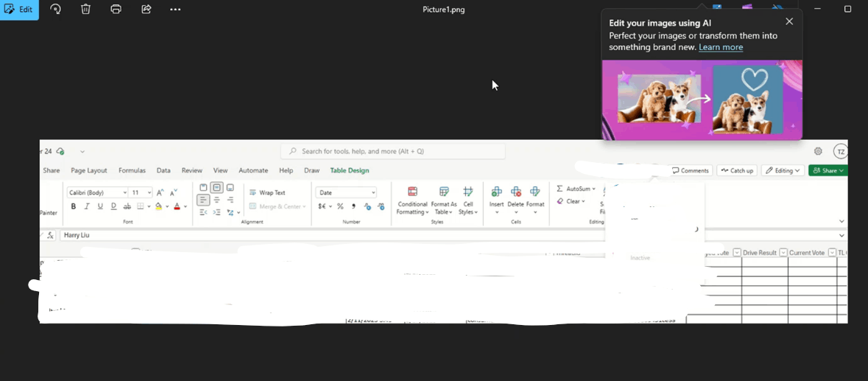Select the middle align icon

tap(216, 188)
